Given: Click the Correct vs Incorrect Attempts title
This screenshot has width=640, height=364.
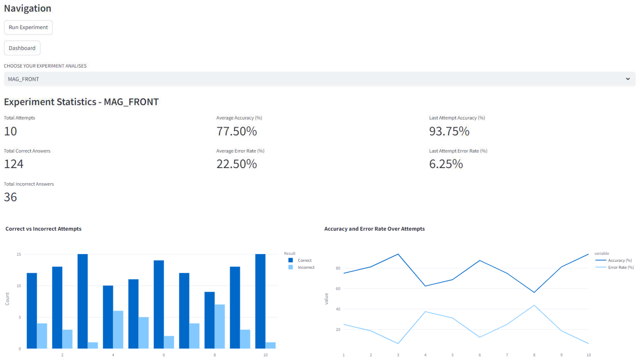Looking at the screenshot, I should (x=43, y=229).
